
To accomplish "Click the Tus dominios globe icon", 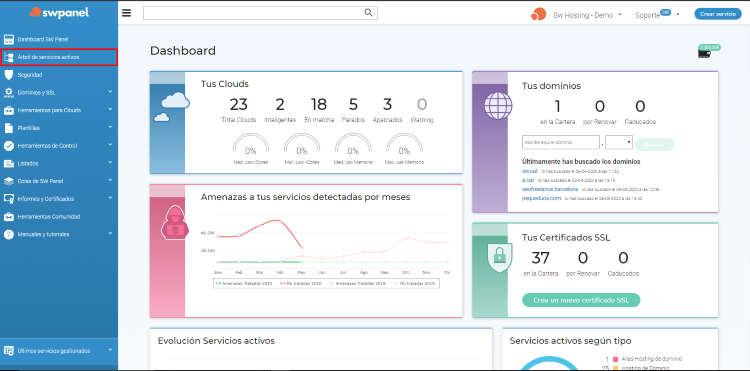I will (x=498, y=106).
